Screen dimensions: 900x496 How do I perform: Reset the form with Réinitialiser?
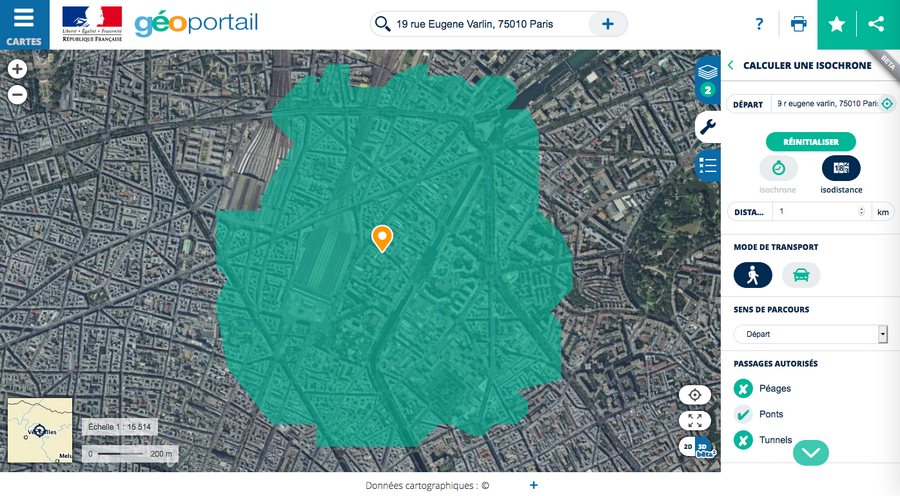click(x=810, y=142)
